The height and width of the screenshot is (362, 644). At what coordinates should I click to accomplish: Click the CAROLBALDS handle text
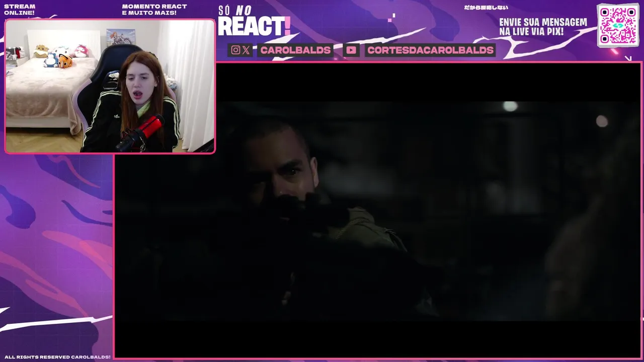point(295,50)
